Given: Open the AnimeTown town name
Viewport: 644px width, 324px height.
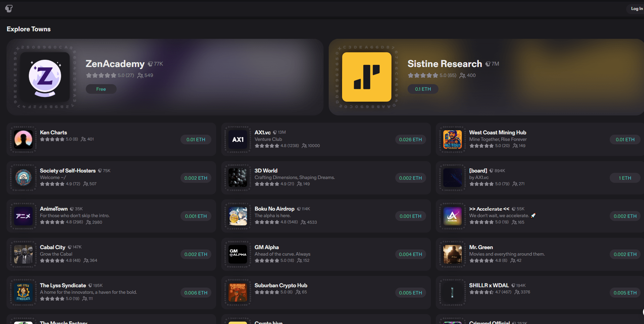Looking at the screenshot, I should [x=54, y=209].
